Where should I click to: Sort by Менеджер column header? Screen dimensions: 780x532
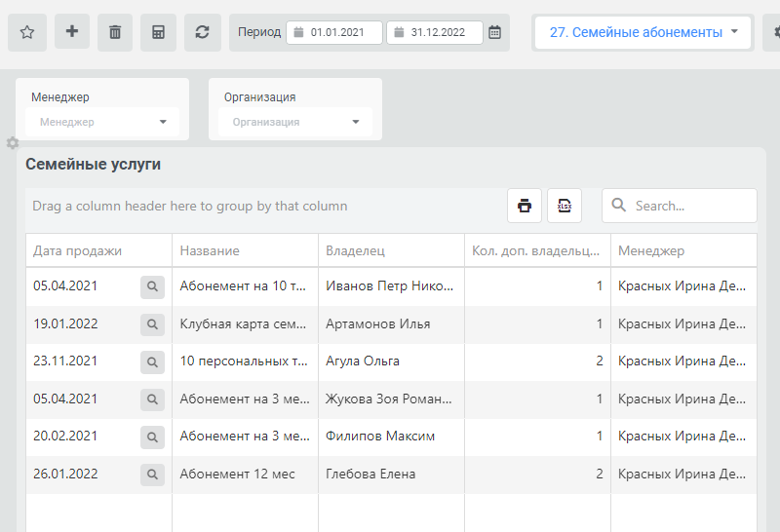coord(684,250)
